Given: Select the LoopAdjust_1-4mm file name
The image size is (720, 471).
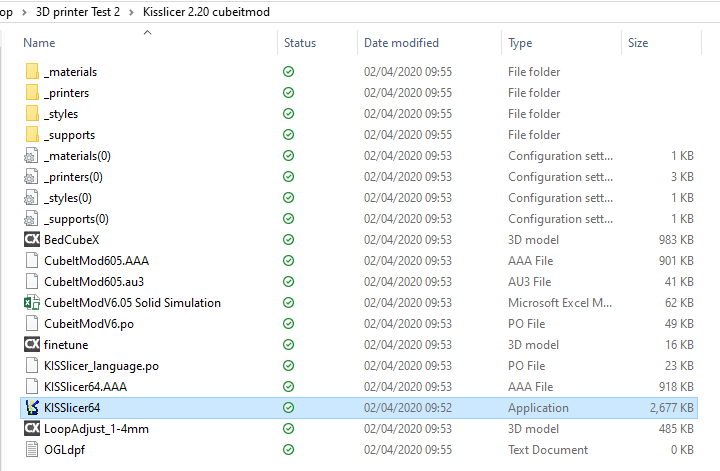Looking at the screenshot, I should (x=96, y=429).
